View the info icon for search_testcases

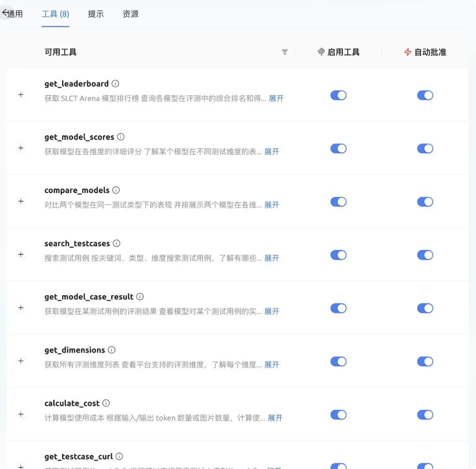pyautogui.click(x=116, y=243)
